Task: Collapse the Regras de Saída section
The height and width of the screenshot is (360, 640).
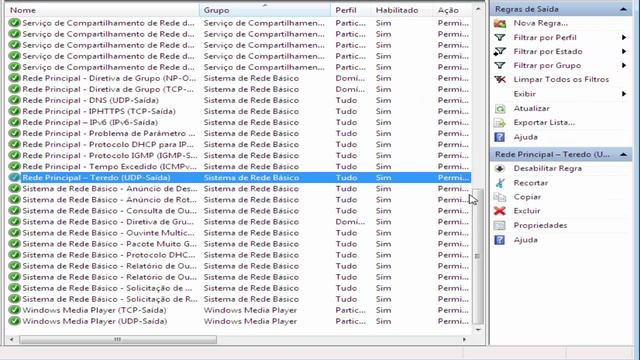Action: tap(624, 9)
